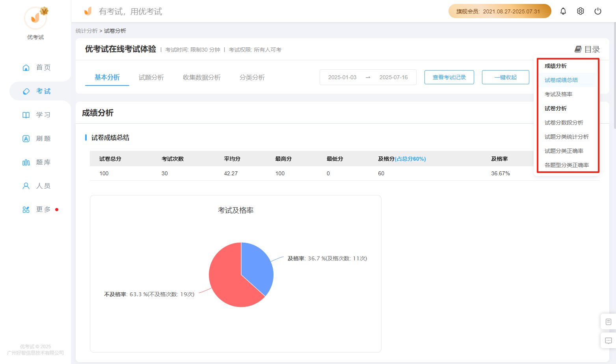Click the 查看考试记录 button

(449, 77)
